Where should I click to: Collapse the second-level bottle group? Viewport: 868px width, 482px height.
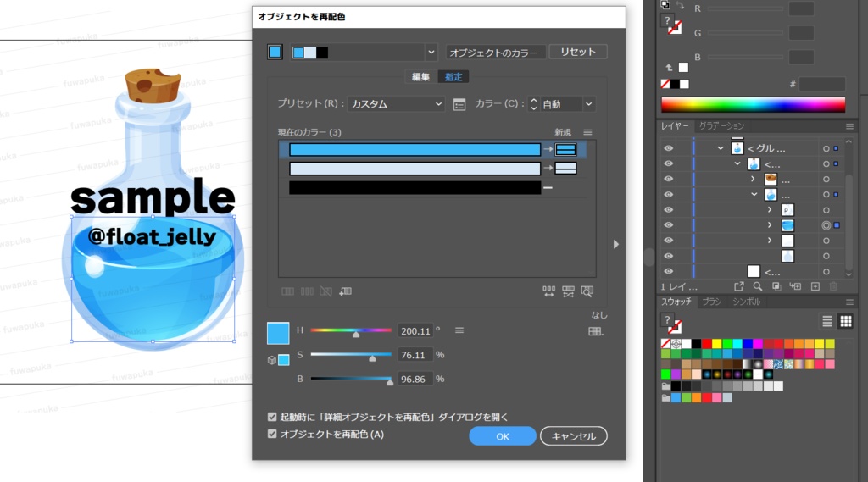(x=737, y=163)
